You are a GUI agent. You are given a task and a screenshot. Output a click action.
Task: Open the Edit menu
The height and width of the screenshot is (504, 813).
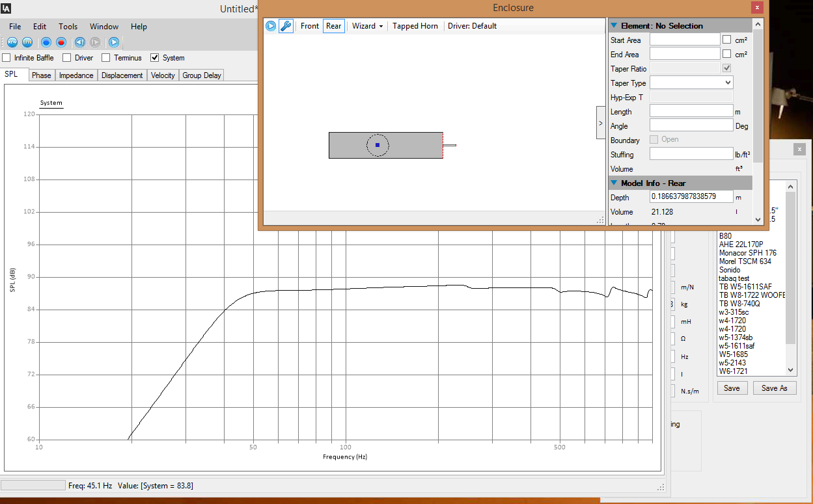(x=40, y=27)
